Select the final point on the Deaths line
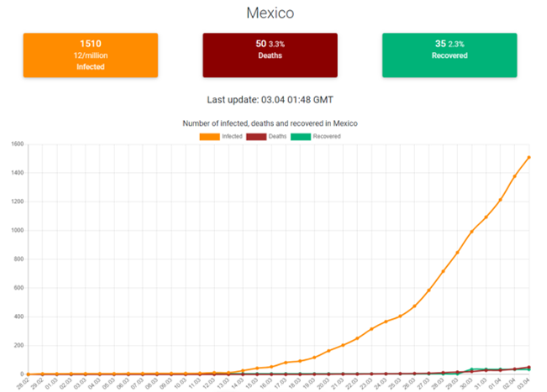This screenshot has width=547, height=392. pos(529,367)
